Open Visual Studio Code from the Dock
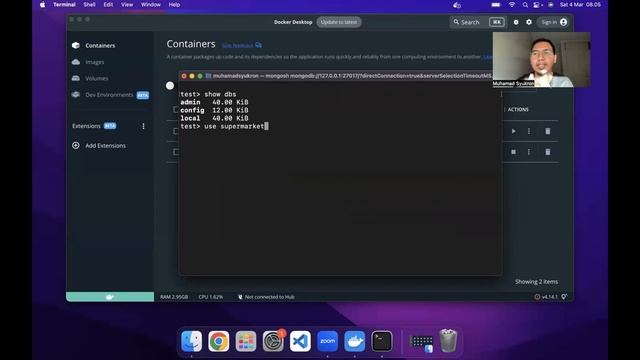 (x=300, y=341)
